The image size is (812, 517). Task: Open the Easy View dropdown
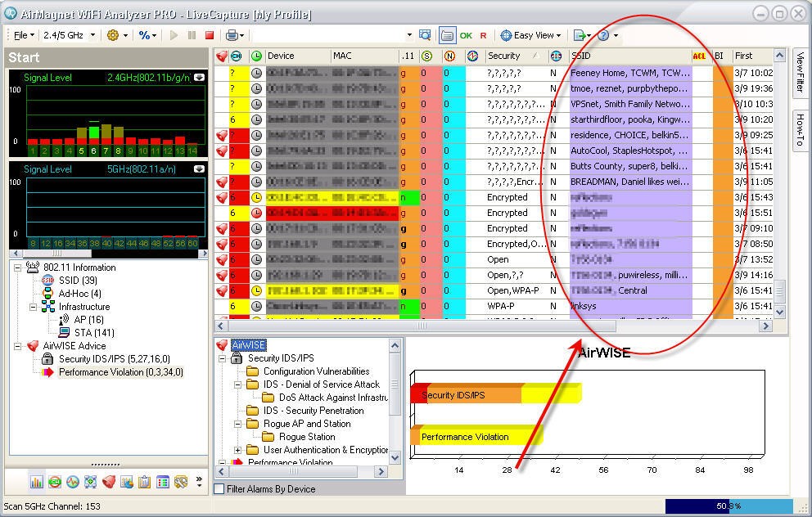[530, 35]
